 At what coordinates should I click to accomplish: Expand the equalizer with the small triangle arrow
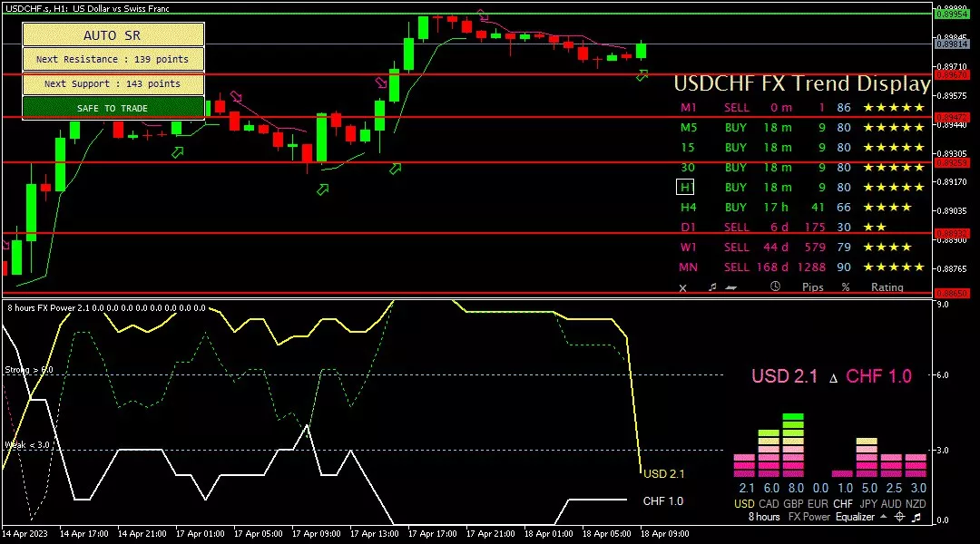(883, 517)
